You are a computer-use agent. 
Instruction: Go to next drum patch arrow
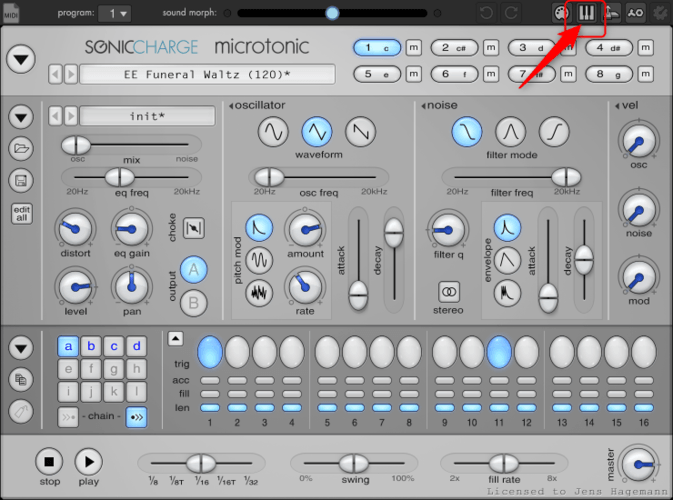tap(71, 116)
